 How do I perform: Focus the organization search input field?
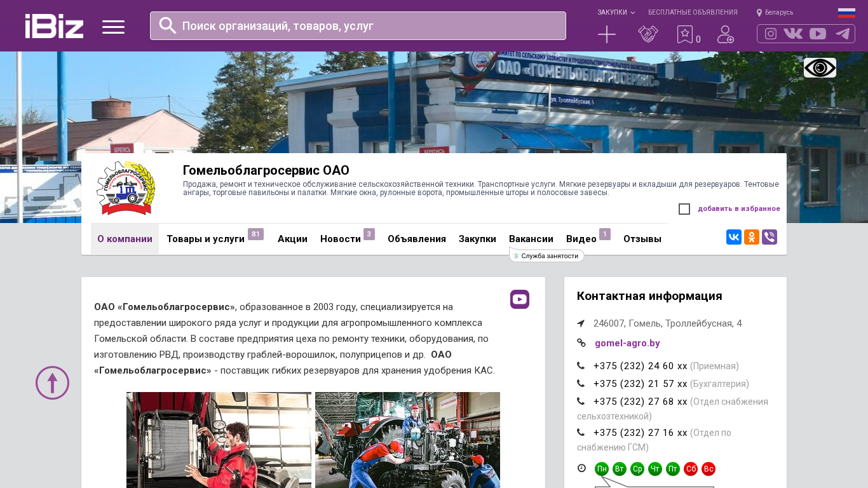pos(358,25)
